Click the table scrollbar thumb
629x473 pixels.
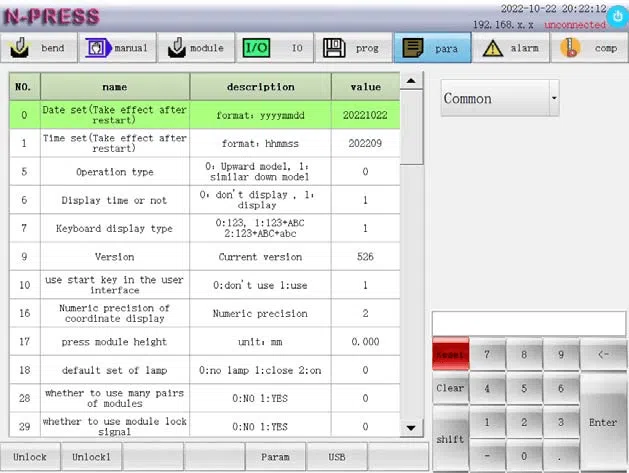click(x=411, y=127)
